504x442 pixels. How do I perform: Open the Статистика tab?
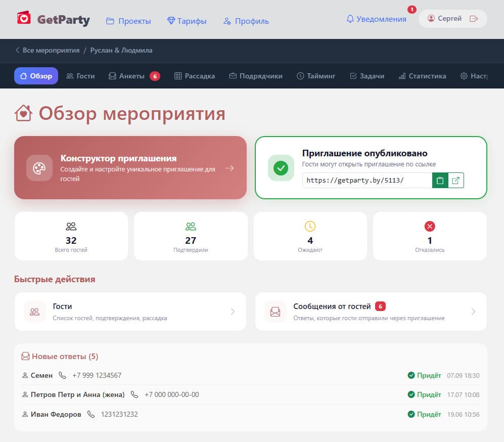click(422, 76)
